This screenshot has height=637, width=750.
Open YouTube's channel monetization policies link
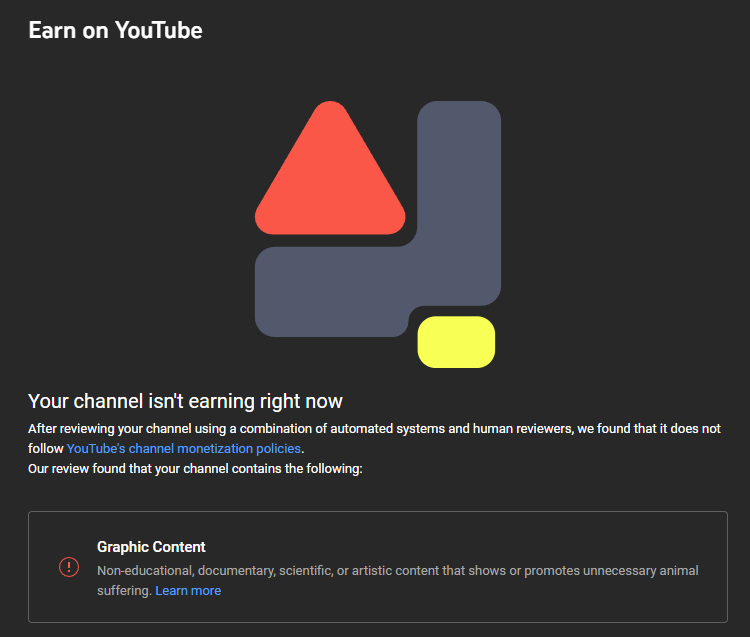(184, 449)
